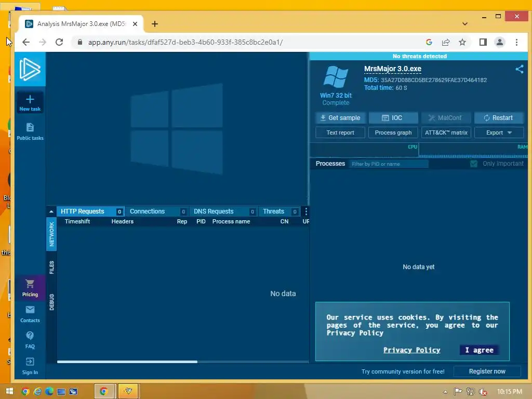Open the Contacts page
Image resolution: width=532 pixels, height=399 pixels.
(30, 314)
